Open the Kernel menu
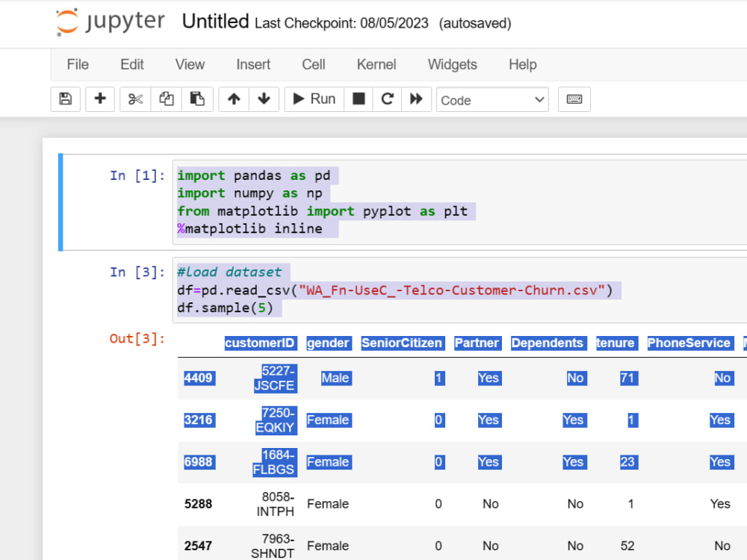747x560 pixels. tap(376, 64)
